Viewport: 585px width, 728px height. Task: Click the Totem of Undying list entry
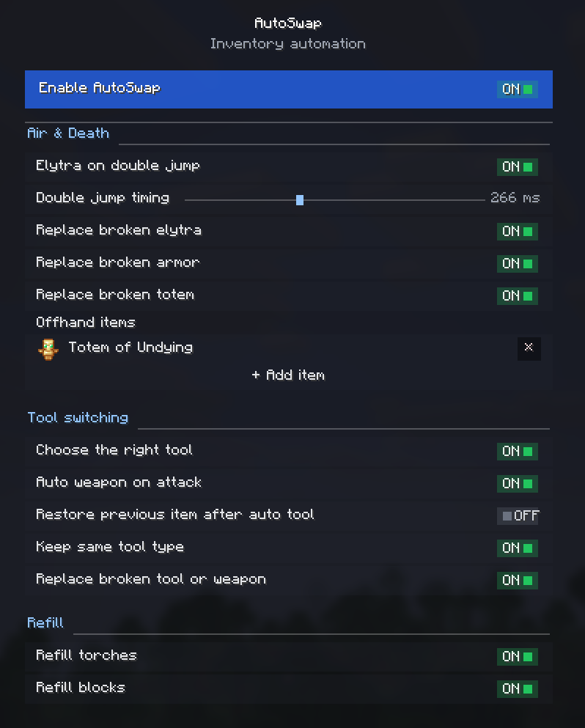point(288,349)
